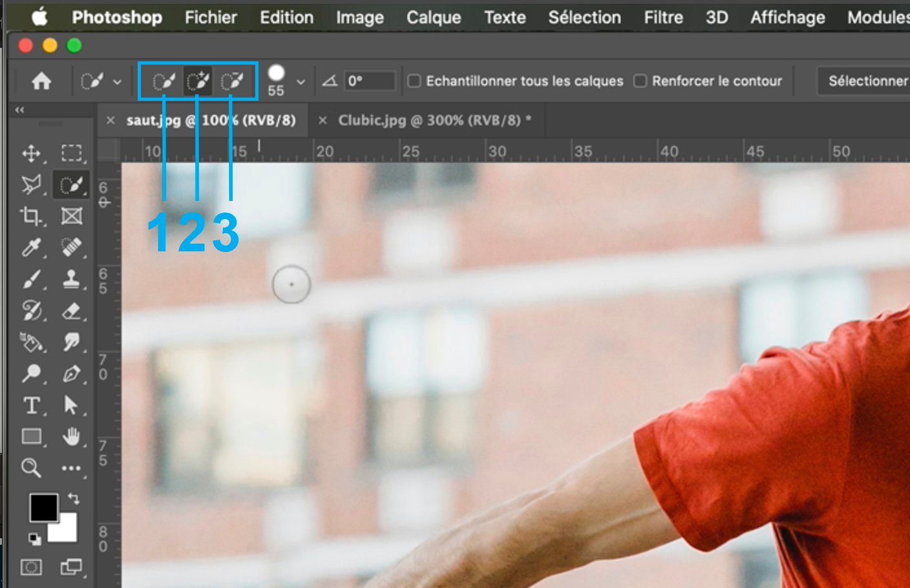Activate the Hand tool
Screen dimensions: 910x588
pyautogui.click(x=71, y=437)
